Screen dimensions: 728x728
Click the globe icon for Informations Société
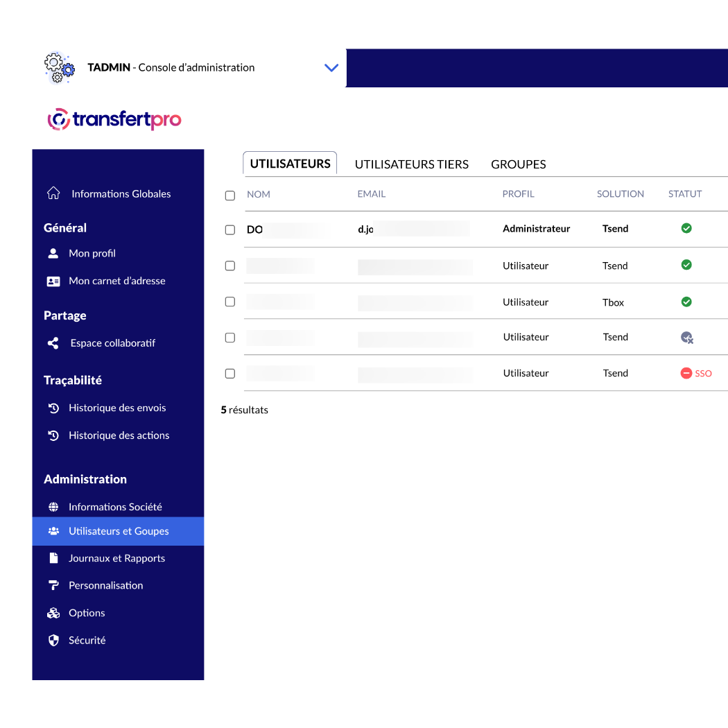[x=53, y=506]
